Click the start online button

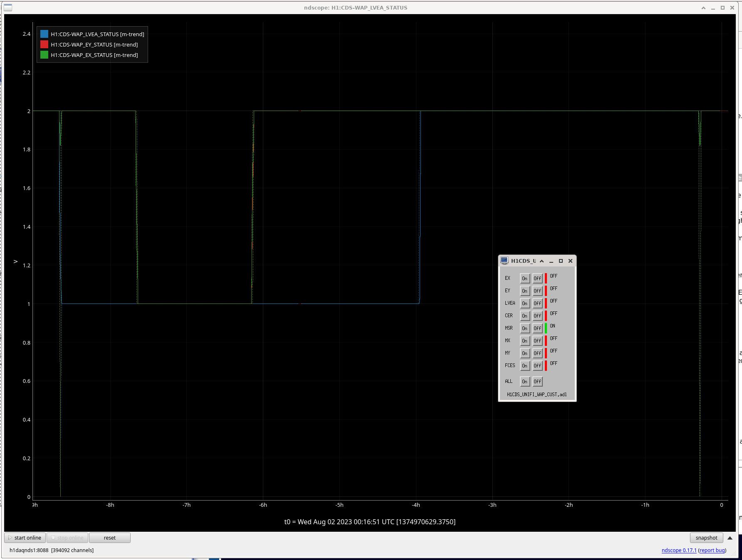tap(25, 538)
